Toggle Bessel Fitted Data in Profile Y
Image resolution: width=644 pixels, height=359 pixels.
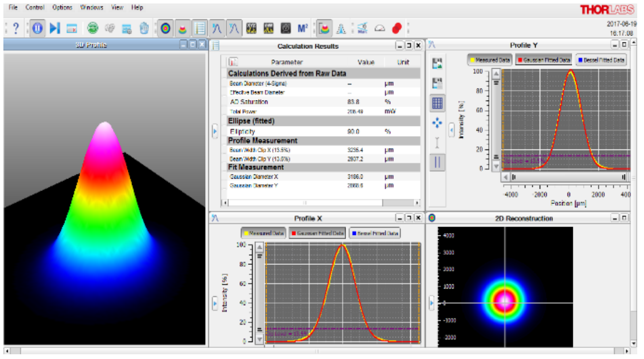tap(600, 60)
